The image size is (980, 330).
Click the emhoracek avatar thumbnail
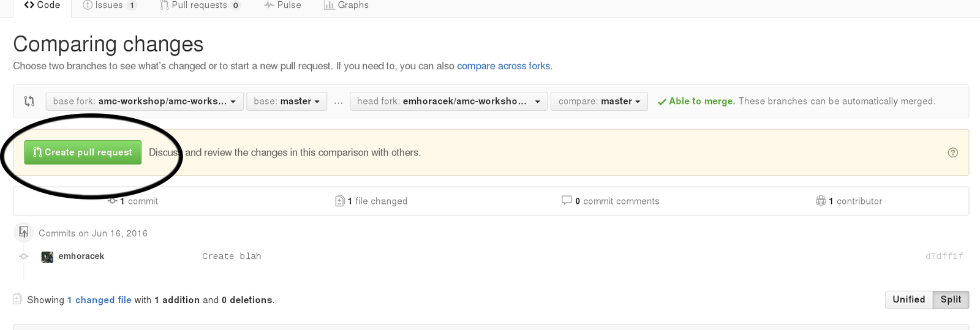click(x=47, y=257)
